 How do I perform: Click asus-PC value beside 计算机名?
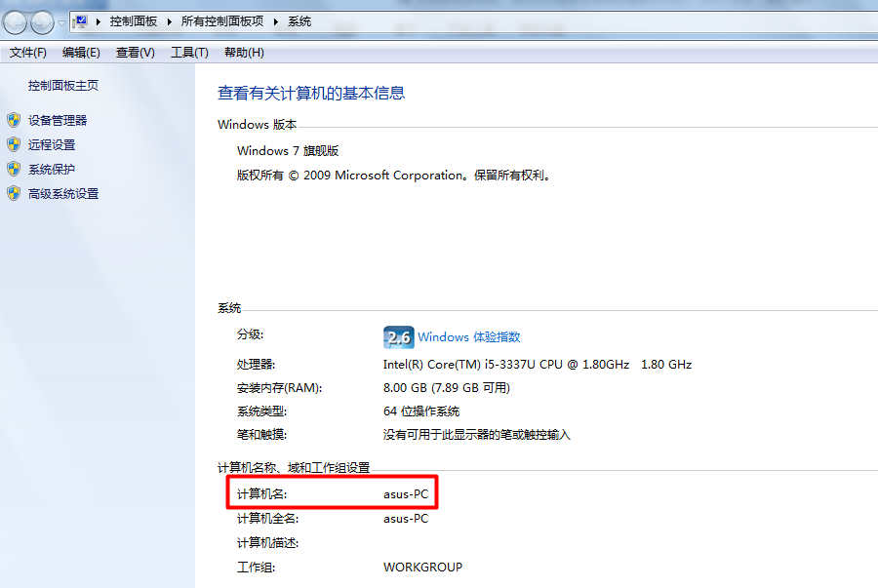pyautogui.click(x=406, y=494)
